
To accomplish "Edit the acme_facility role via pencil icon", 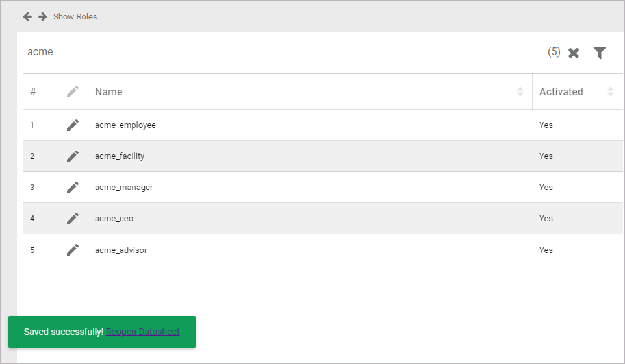I will (73, 156).
